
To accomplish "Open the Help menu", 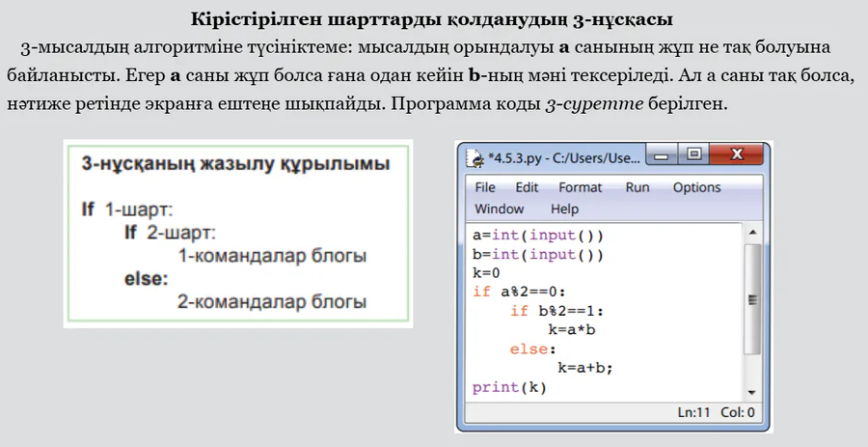I will (x=564, y=209).
